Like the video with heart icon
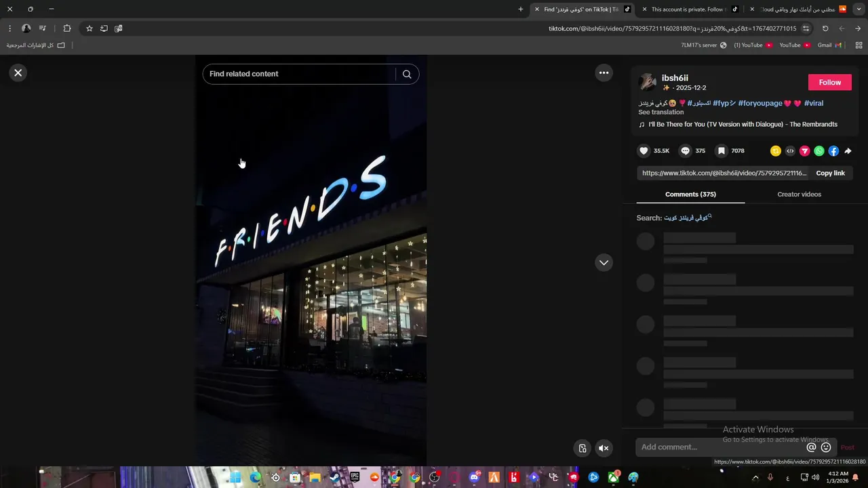This screenshot has width=868, height=488. 644,150
